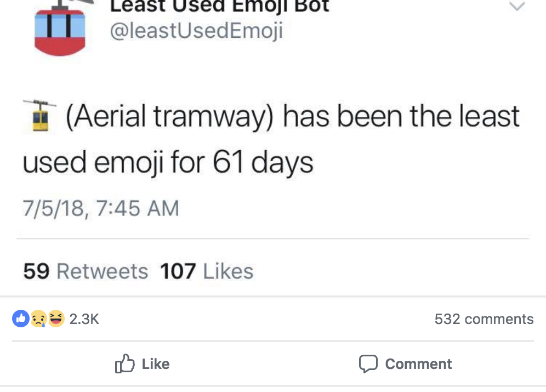Screen dimensions: 546x392
Task: Expand the tweet options chevron
Action: point(517,7)
